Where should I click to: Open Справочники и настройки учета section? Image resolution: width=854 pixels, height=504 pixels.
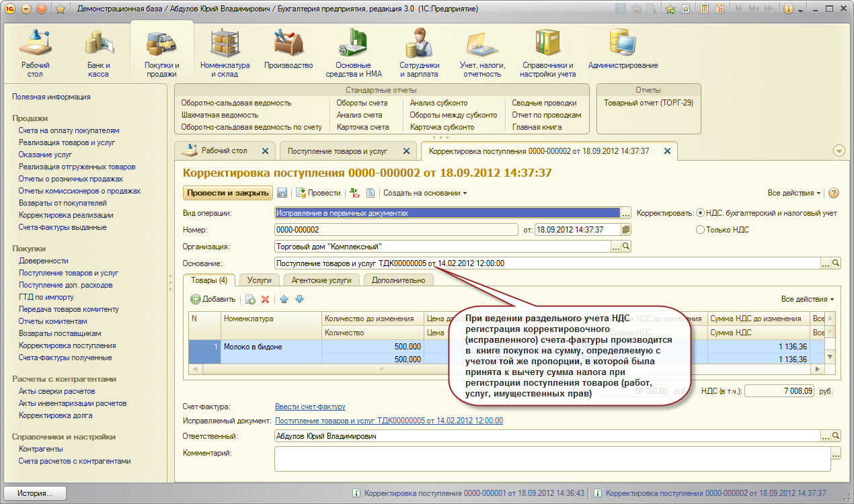point(547,54)
